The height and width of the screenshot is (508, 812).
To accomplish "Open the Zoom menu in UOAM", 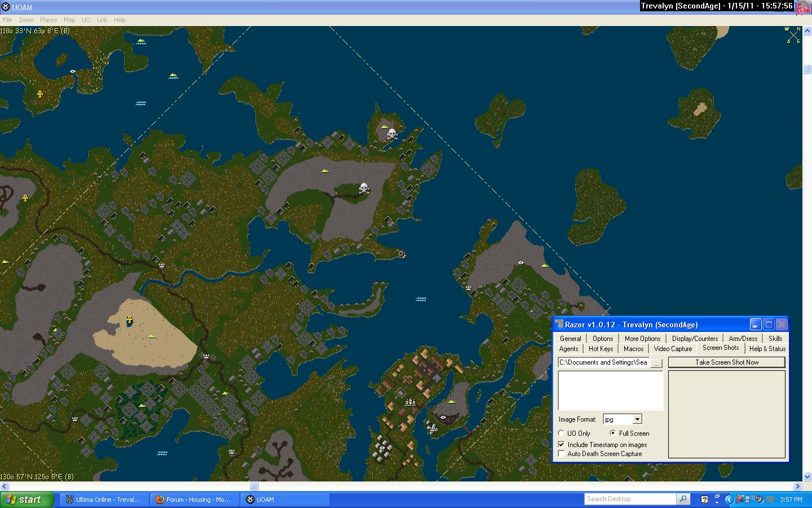I will [26, 20].
